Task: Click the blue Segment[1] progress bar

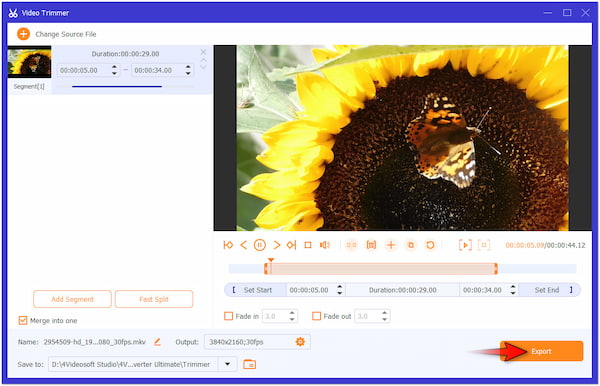Action: click(117, 87)
